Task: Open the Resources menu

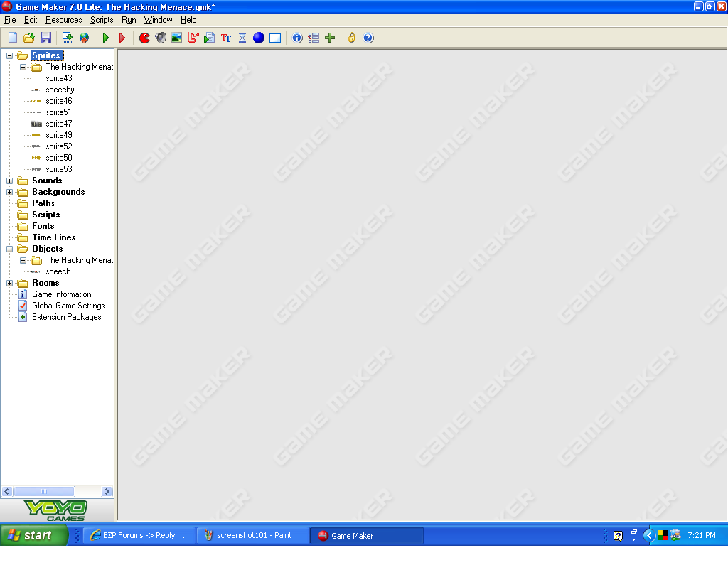Action: [x=63, y=20]
